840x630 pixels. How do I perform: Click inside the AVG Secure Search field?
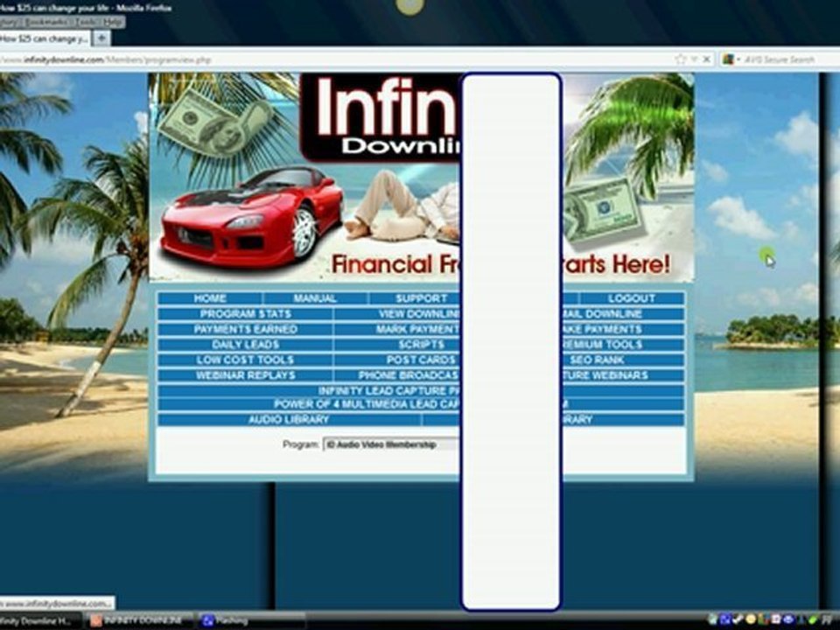(x=780, y=59)
